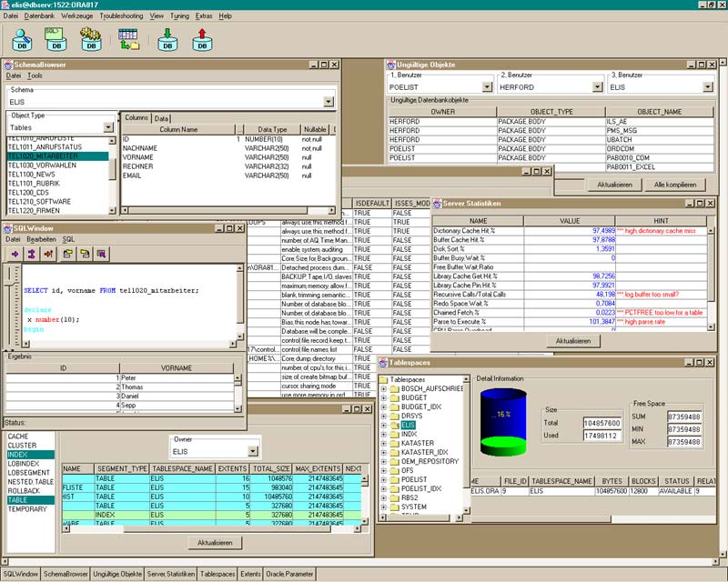
Task: Activate Extents in the bottom window bar
Action: pos(251,574)
